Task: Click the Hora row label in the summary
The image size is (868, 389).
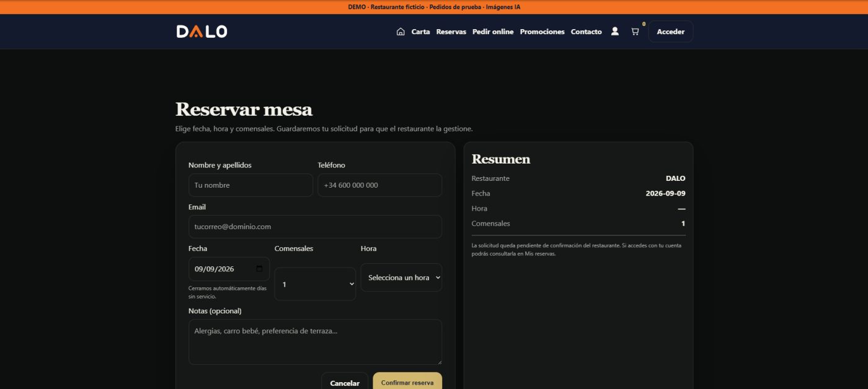Action: [479, 209]
